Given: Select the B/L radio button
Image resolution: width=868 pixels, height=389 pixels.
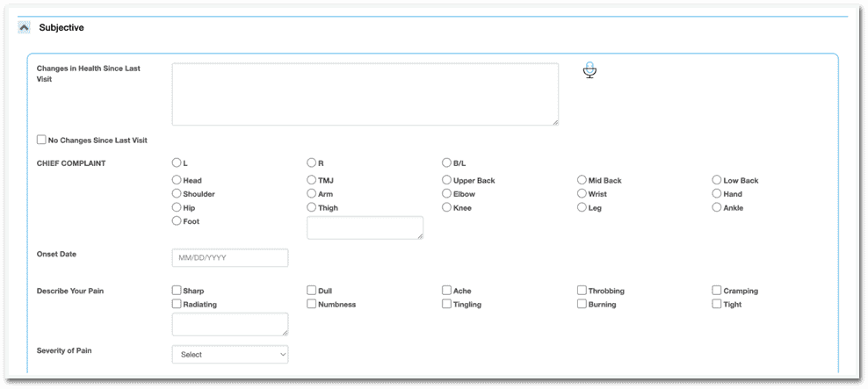Looking at the screenshot, I should 446,162.
